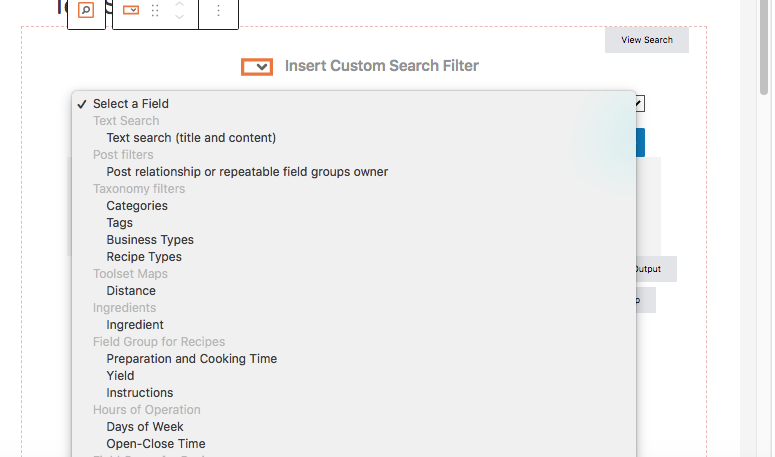Move block up with the arrow

pos(179,5)
